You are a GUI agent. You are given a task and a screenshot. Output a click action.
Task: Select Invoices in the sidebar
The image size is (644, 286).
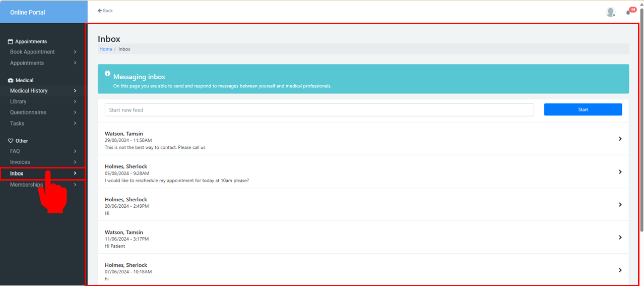[20, 162]
